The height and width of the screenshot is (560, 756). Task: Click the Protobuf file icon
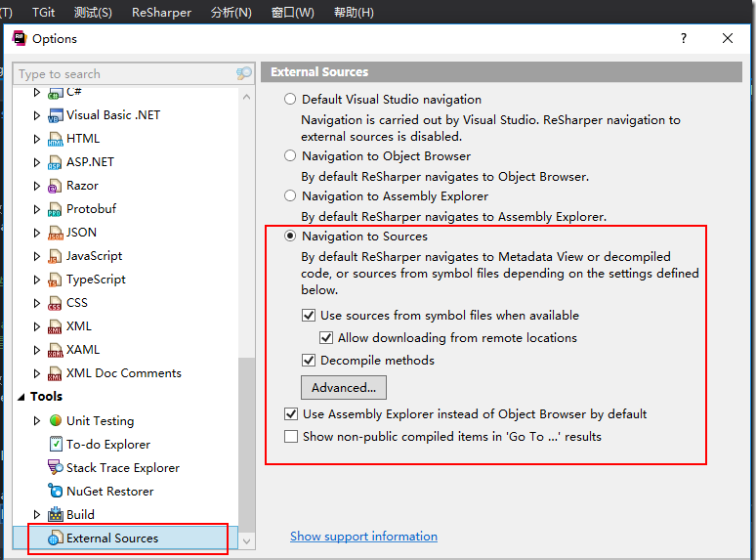tap(55, 209)
